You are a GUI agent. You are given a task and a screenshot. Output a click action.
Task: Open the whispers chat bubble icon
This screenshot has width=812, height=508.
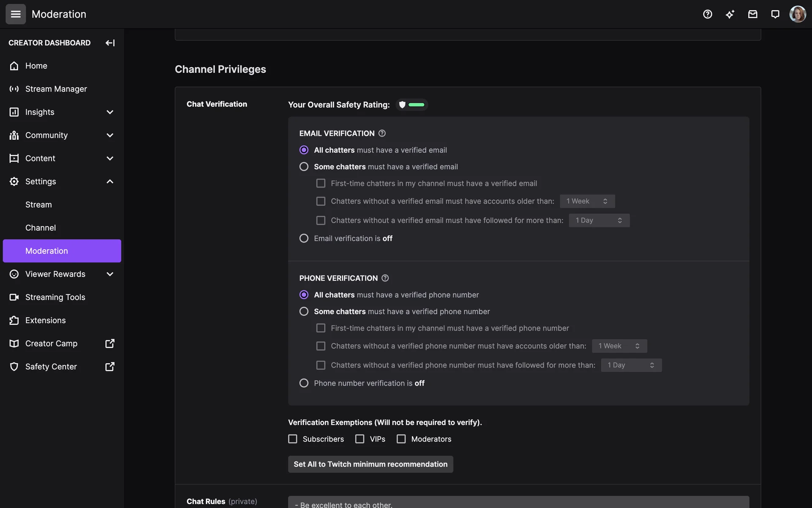coord(775,14)
